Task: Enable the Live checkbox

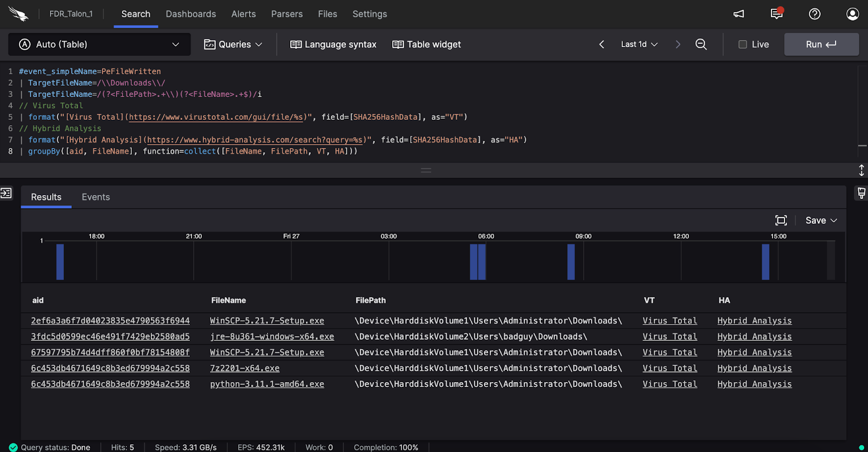Action: coord(743,44)
